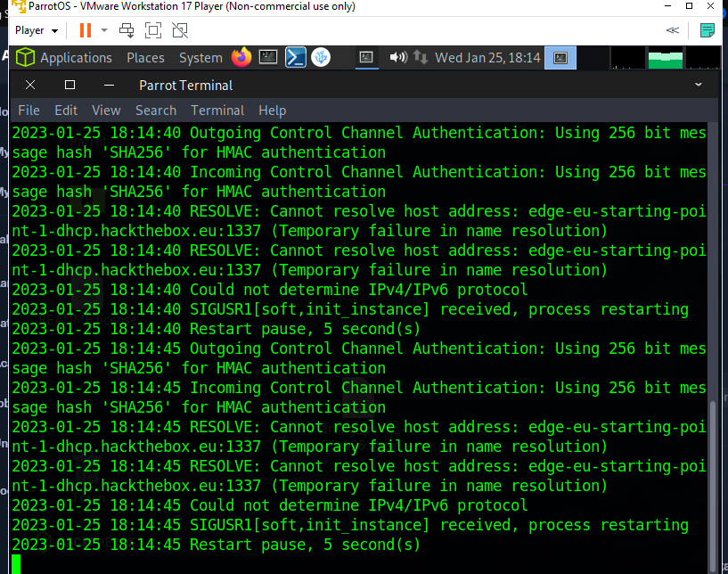Click the screen icon beside the clock
Image resolution: width=728 pixels, height=574 pixels.
(560, 56)
